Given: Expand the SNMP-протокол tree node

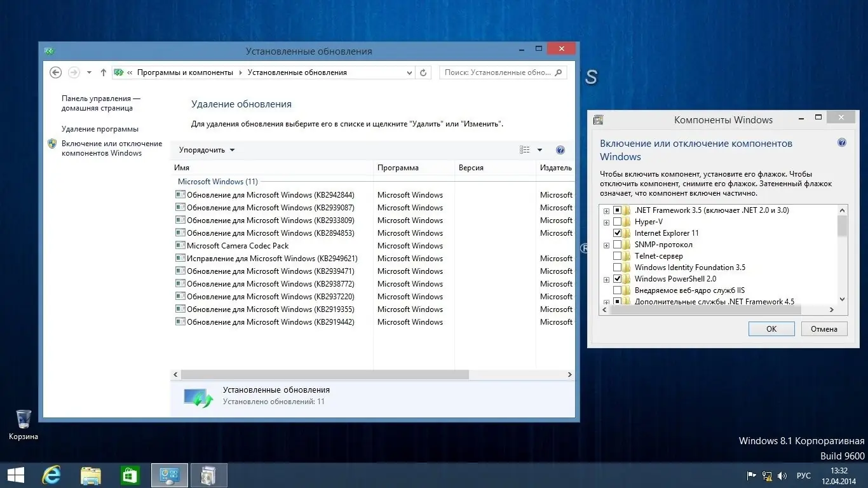Looking at the screenshot, I should [607, 245].
